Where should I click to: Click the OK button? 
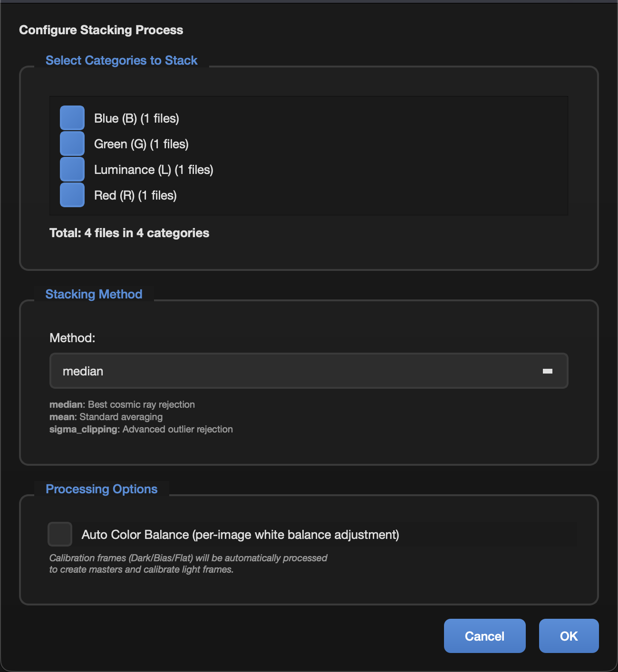[x=569, y=635]
